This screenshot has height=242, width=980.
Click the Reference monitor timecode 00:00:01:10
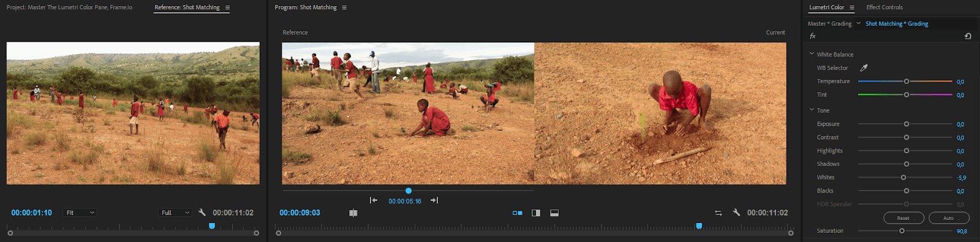(x=31, y=213)
